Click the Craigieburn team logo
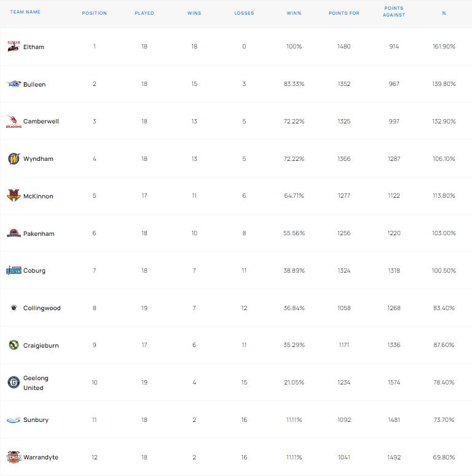The image size is (472, 476). click(x=14, y=345)
